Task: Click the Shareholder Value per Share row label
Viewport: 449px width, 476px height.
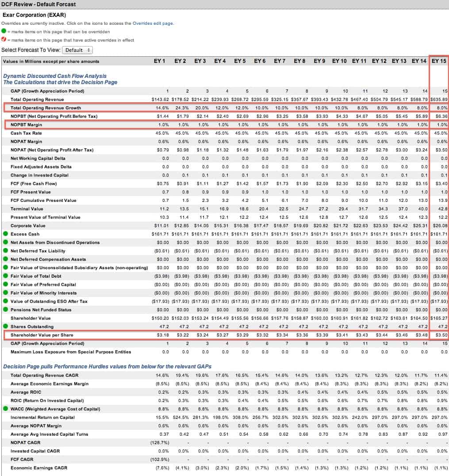Action: 42,335
